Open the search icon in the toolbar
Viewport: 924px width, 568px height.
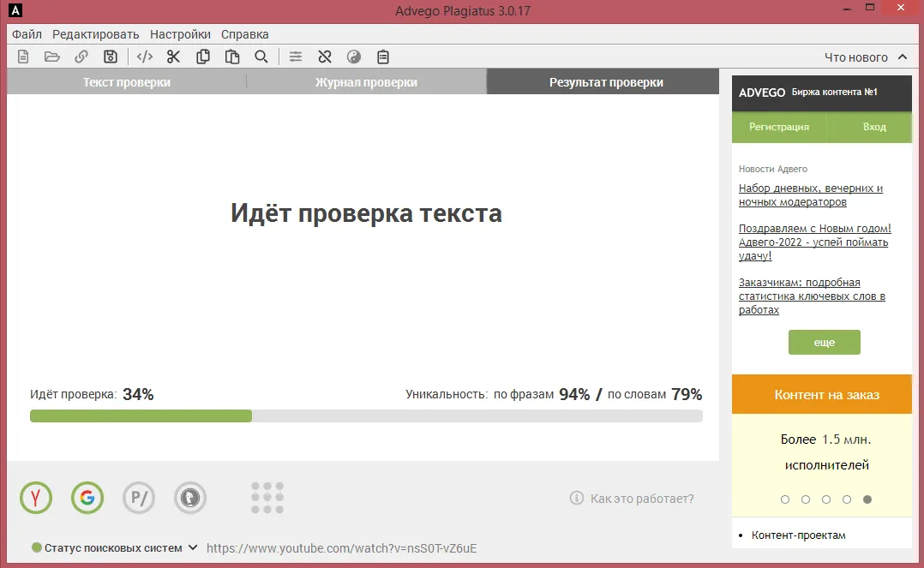pos(261,56)
